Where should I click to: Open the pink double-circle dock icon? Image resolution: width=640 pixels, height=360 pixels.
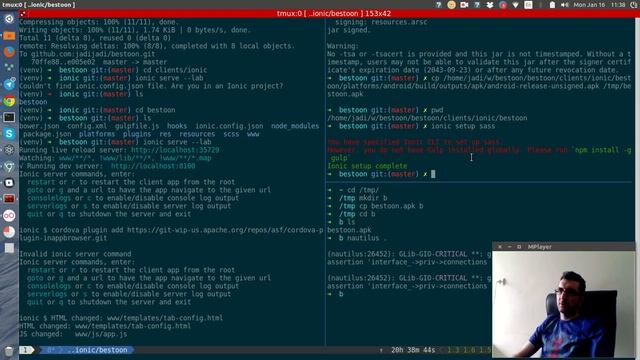point(9,216)
